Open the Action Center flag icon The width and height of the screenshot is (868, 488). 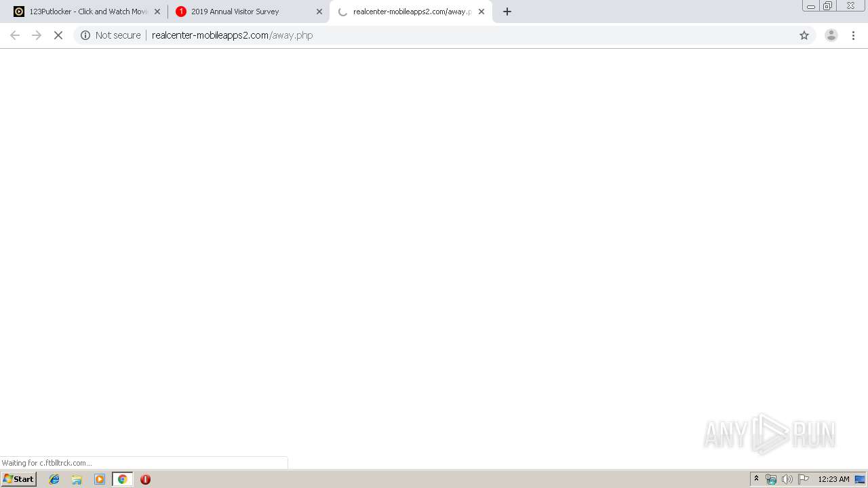click(804, 479)
